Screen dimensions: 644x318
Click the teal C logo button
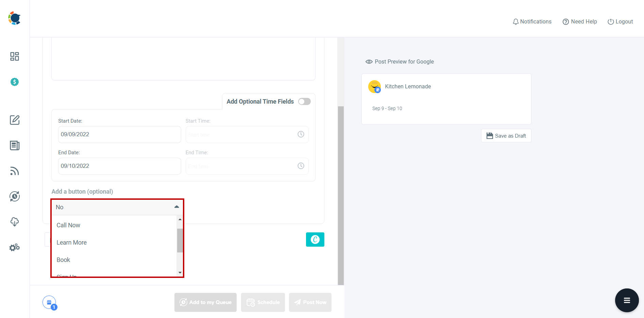click(315, 240)
